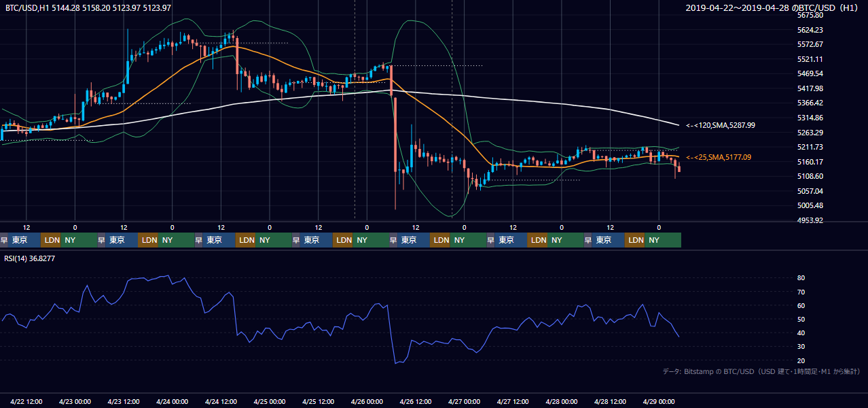
Task: Click the 4/23 00:00 date label
Action: [x=75, y=401]
